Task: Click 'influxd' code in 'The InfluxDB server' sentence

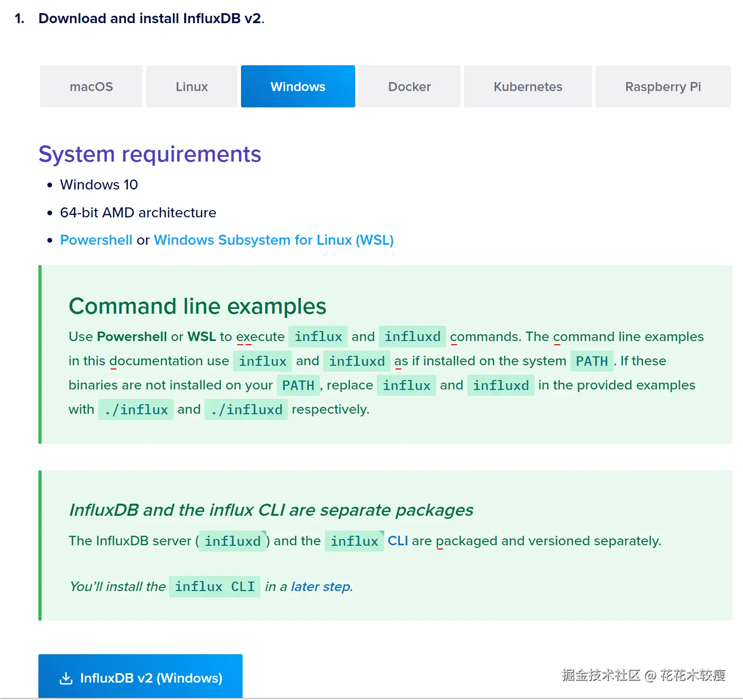Action: pos(233,541)
